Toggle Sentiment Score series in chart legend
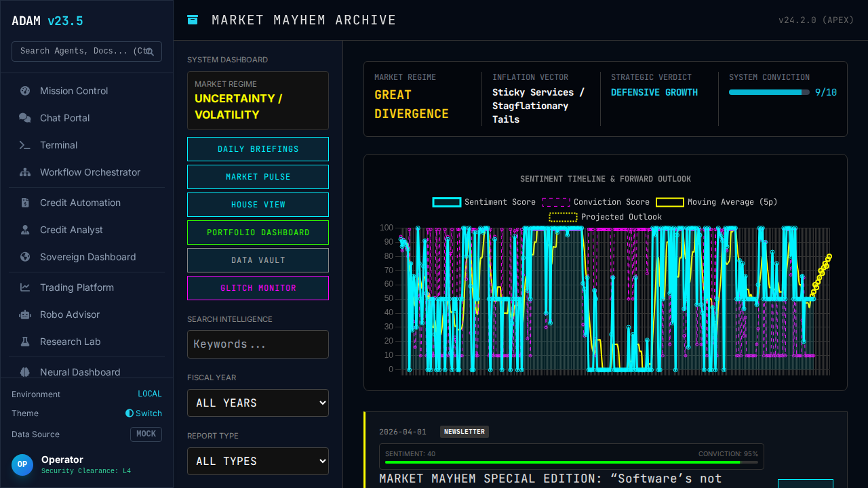The image size is (868, 488). [484, 202]
